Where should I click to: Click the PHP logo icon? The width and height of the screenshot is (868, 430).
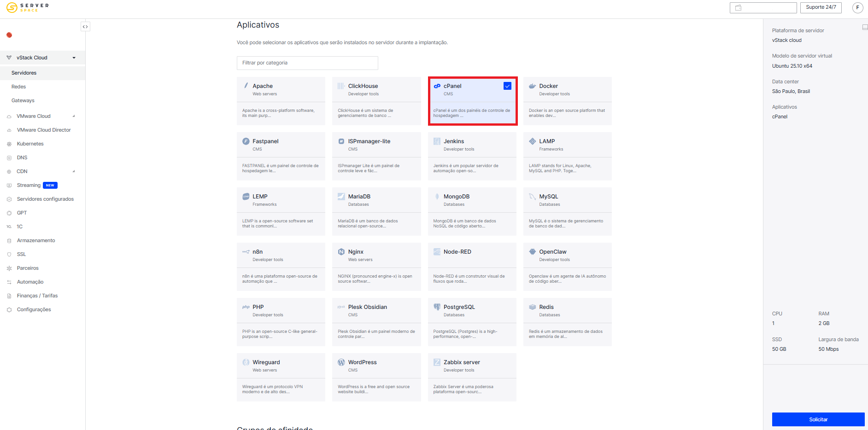246,307
